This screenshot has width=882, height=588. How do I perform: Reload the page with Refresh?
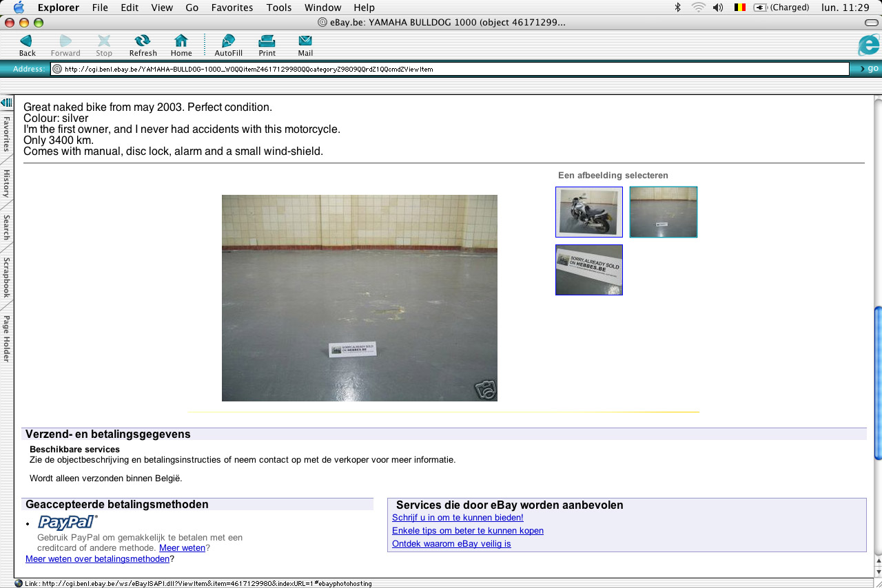[143, 45]
